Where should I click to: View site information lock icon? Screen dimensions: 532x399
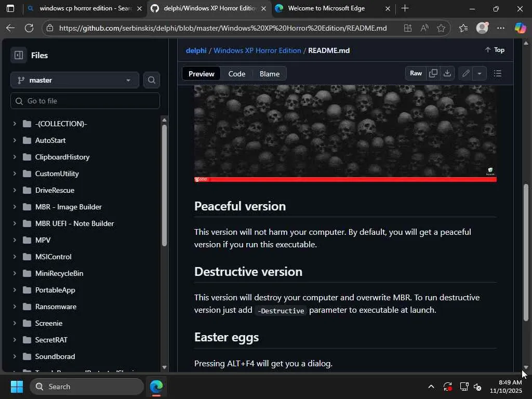(50, 28)
